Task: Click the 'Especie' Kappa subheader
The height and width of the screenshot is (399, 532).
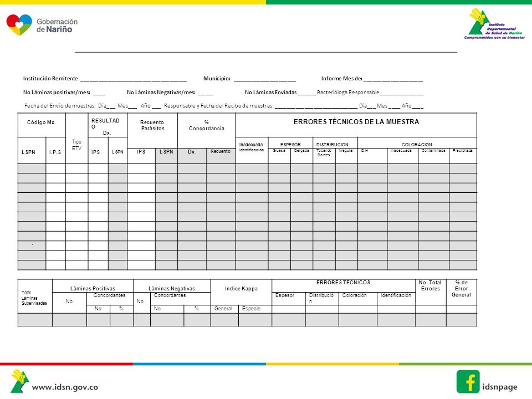Action: click(x=251, y=309)
